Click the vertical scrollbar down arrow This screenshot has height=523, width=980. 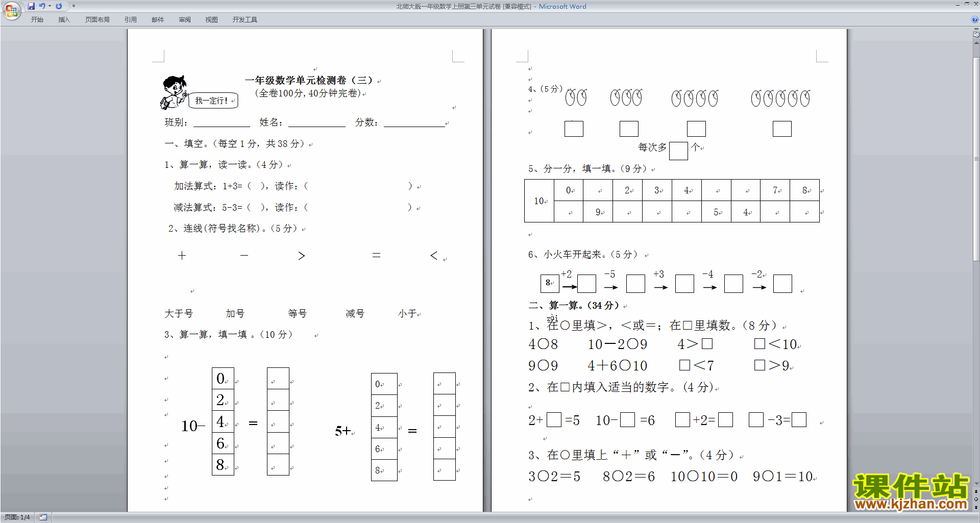point(976,483)
